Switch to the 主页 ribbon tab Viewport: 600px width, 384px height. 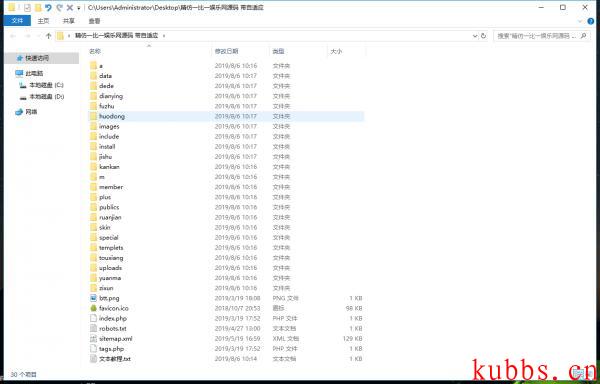coord(43,21)
